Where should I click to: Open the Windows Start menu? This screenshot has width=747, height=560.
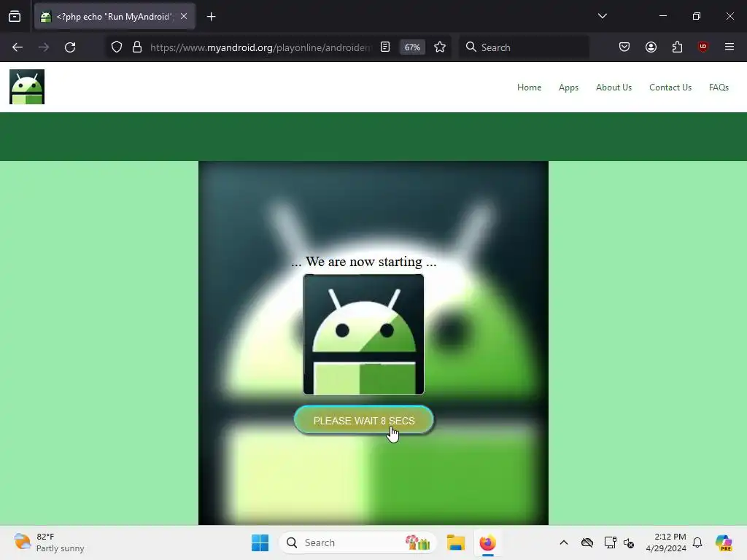click(x=260, y=542)
